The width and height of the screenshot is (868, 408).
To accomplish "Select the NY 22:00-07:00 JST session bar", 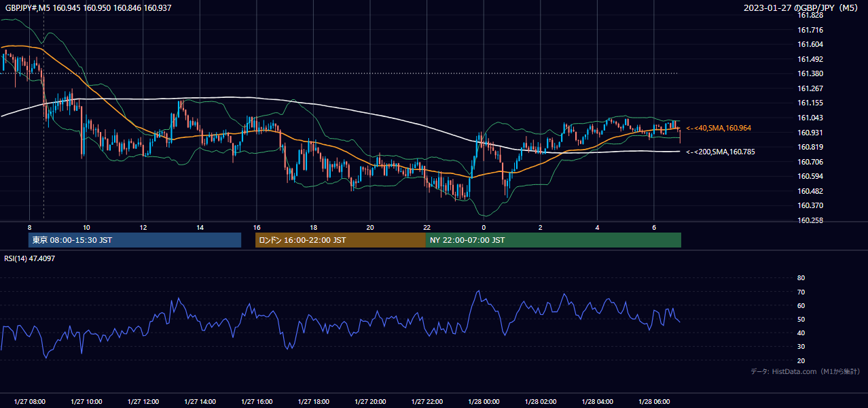I will [x=554, y=240].
